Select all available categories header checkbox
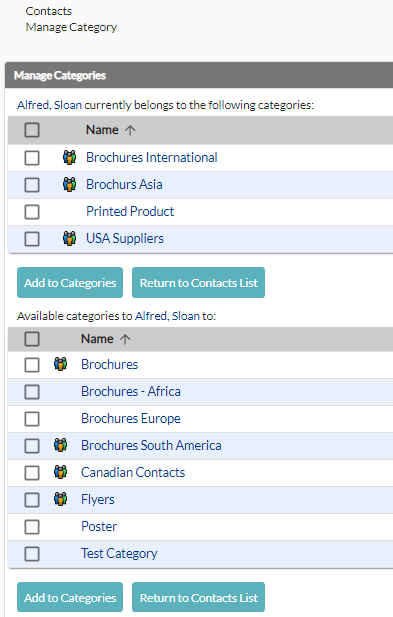393x617 pixels. [x=32, y=339]
